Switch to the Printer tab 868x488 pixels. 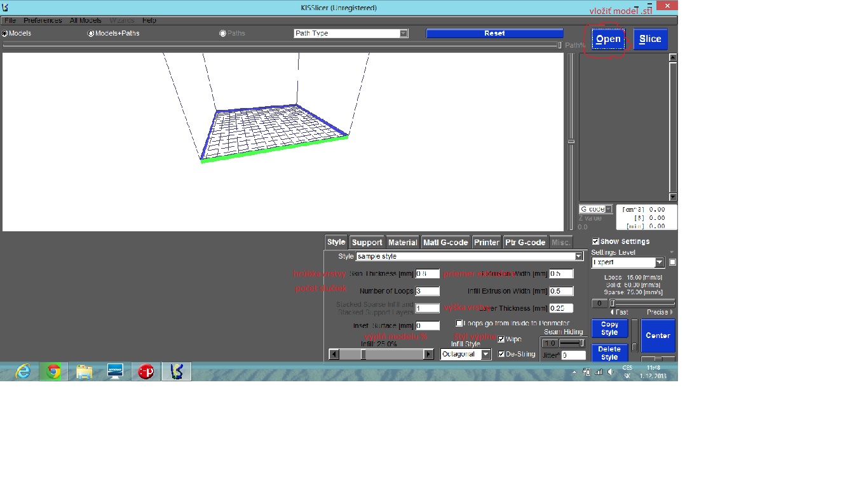(x=486, y=242)
